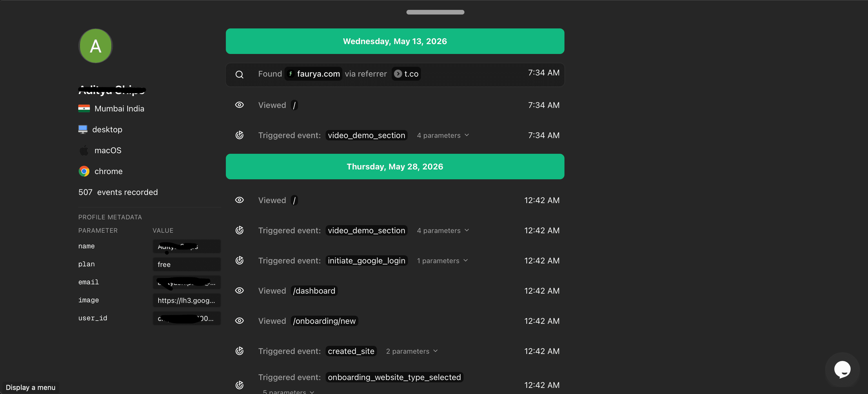Click the Chrome browser icon
Image resolution: width=868 pixels, height=394 pixels.
click(84, 171)
